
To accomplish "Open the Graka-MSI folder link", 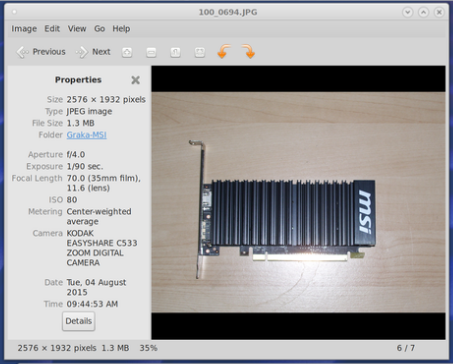I will coord(87,135).
